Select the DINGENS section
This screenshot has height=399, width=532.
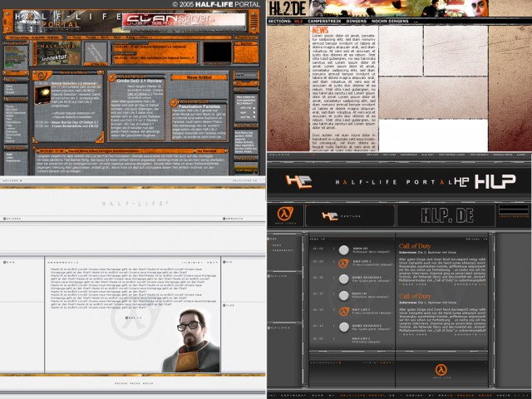357,21
